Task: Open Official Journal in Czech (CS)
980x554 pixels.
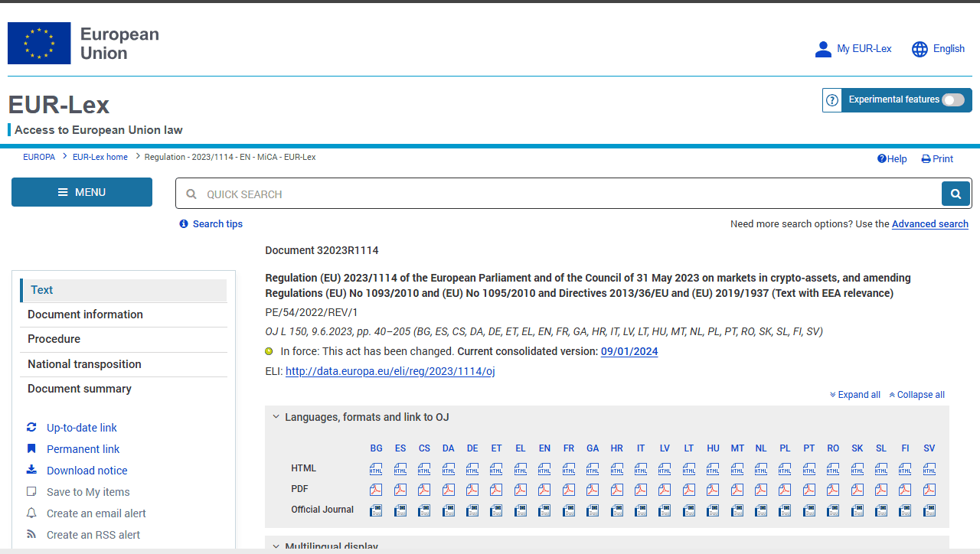Action: (424, 510)
